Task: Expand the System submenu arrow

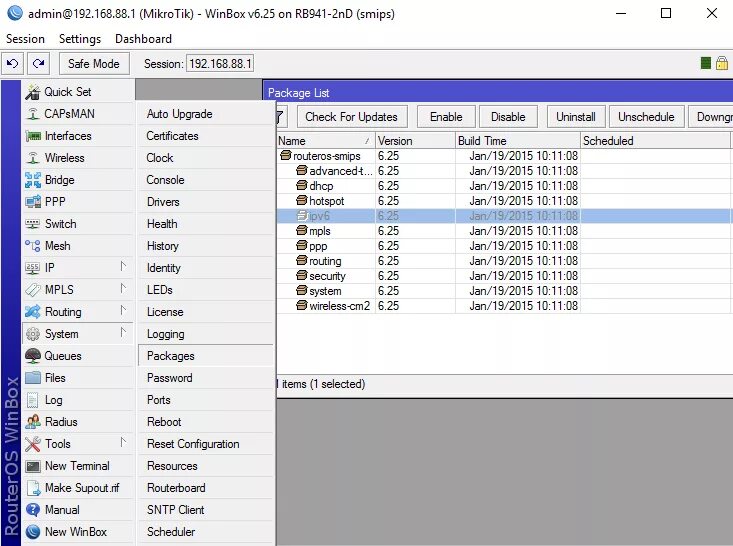Action: click(123, 332)
